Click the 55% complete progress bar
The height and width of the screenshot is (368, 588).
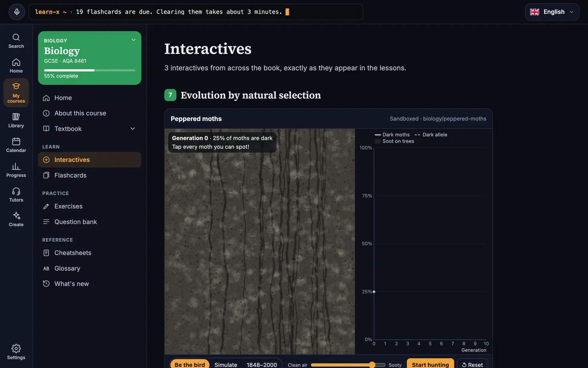click(x=90, y=70)
